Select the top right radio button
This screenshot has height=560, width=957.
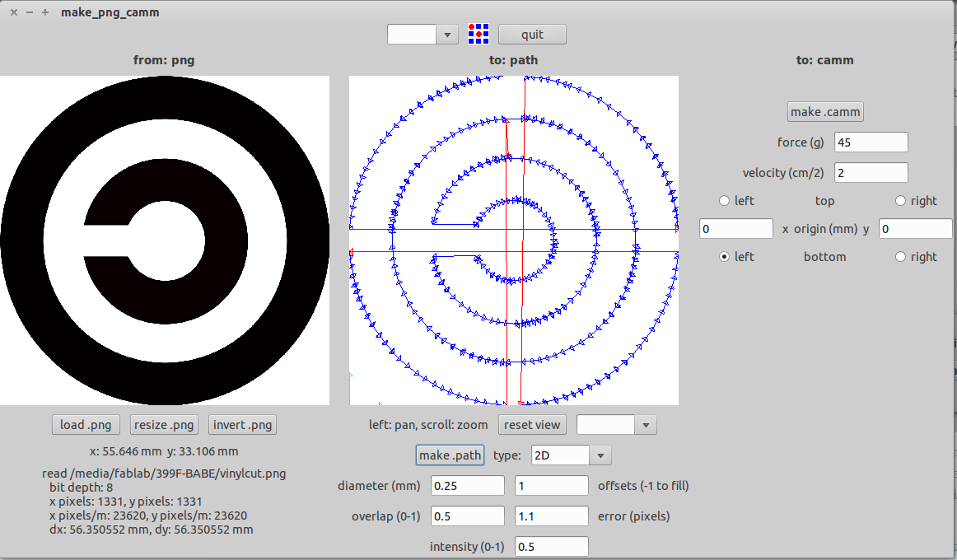pos(900,201)
